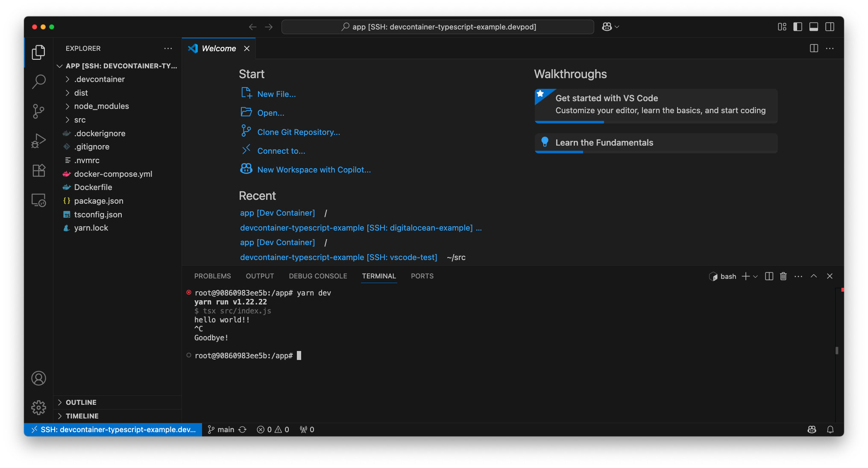
Task: Switch to the PROBLEMS tab
Action: pos(212,276)
